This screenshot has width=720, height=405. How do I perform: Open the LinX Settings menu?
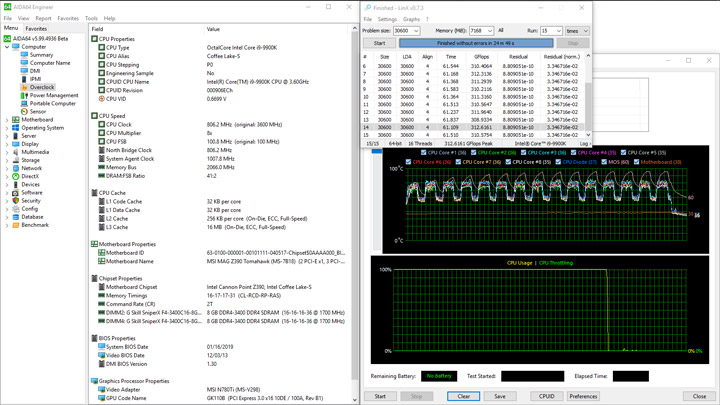(387, 19)
